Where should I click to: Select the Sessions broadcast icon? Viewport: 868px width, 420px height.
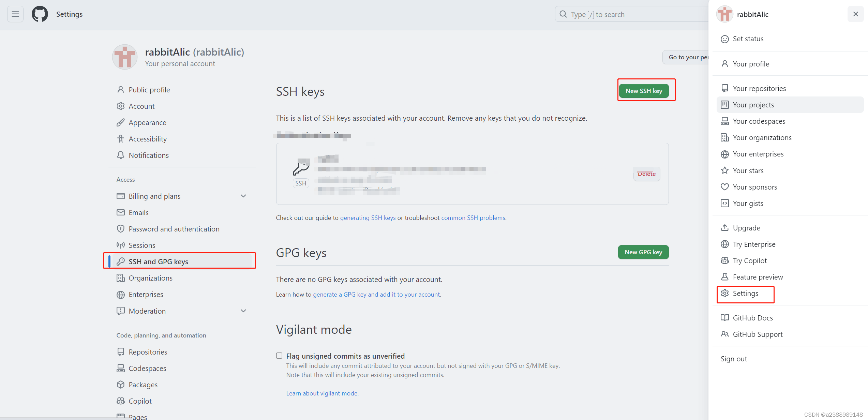coord(121,245)
